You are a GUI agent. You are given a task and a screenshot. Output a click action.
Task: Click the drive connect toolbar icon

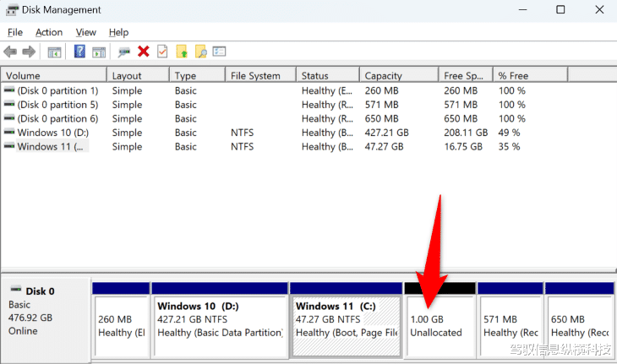(x=124, y=52)
